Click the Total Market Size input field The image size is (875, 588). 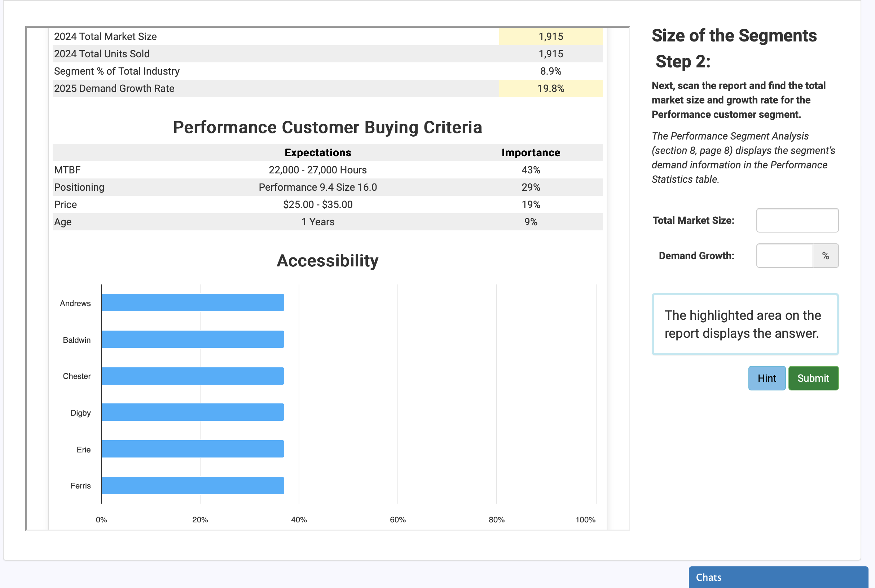(x=797, y=220)
